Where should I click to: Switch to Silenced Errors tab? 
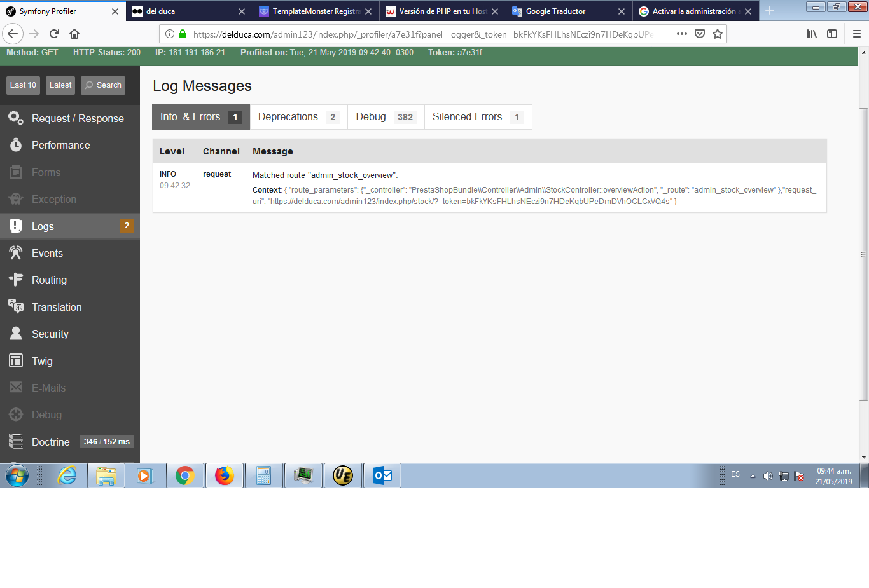478,117
